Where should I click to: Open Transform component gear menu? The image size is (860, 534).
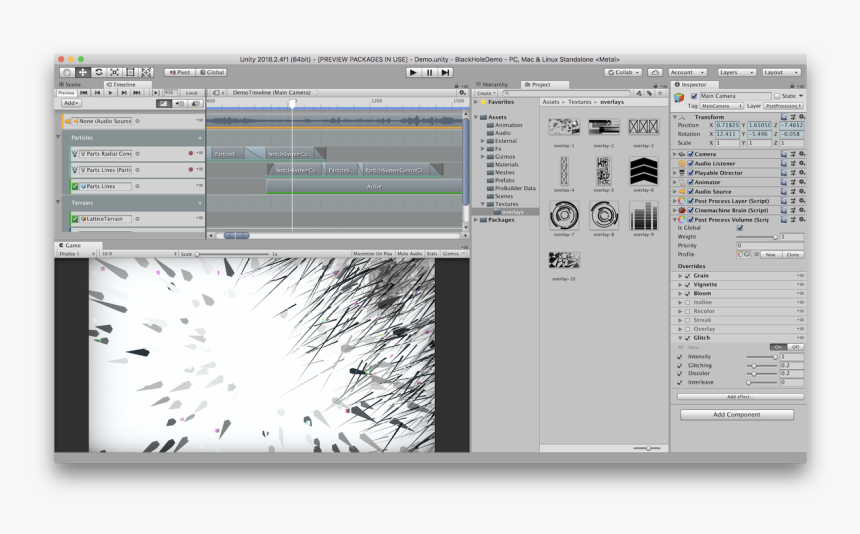(802, 117)
